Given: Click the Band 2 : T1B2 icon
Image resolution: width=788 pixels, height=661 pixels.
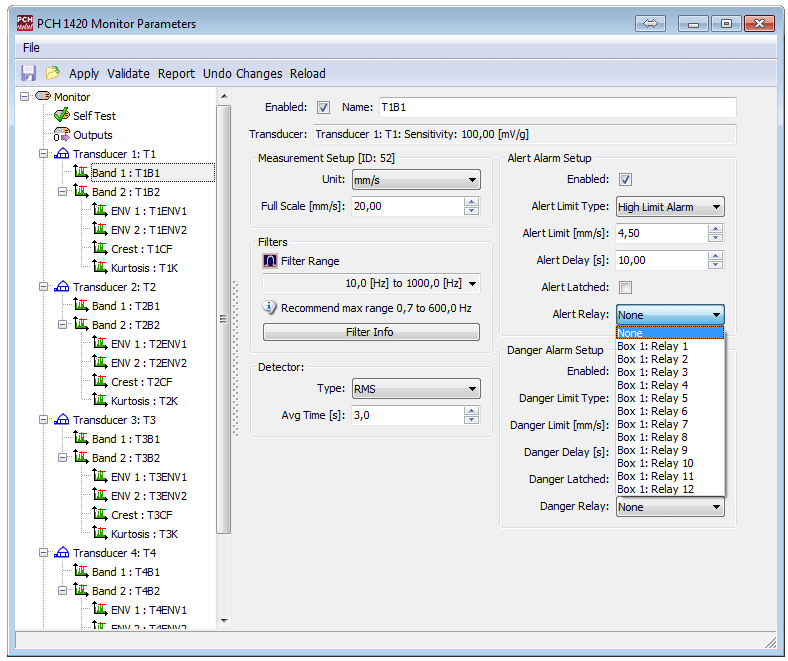Looking at the screenshot, I should pos(81,191).
